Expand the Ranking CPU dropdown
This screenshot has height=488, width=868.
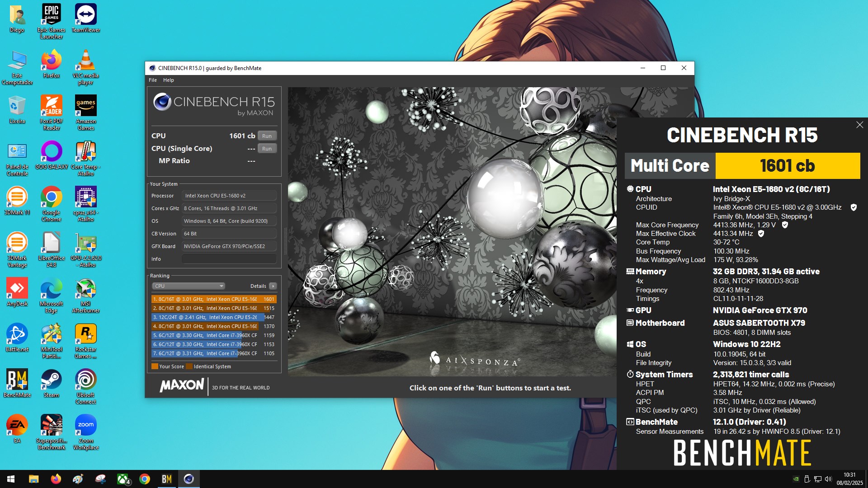point(189,286)
